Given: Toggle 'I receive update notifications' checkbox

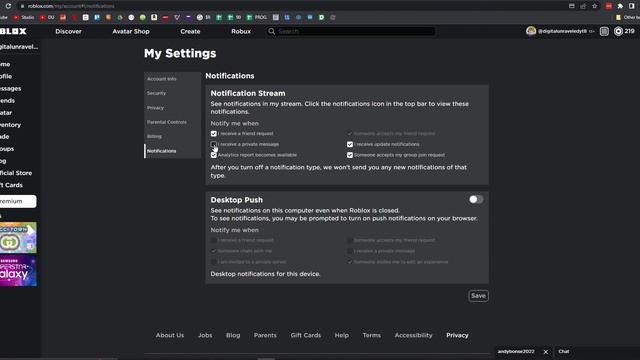Looking at the screenshot, I should (x=350, y=144).
